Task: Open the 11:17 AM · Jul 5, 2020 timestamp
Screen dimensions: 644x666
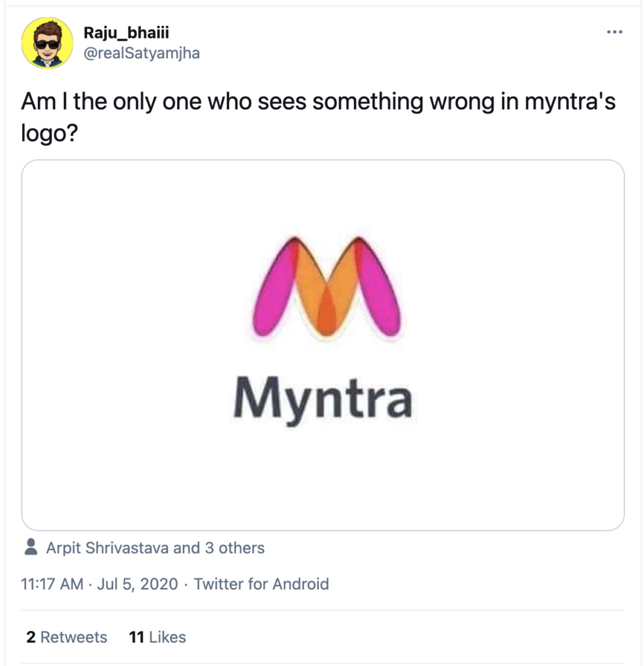Action: point(100,584)
